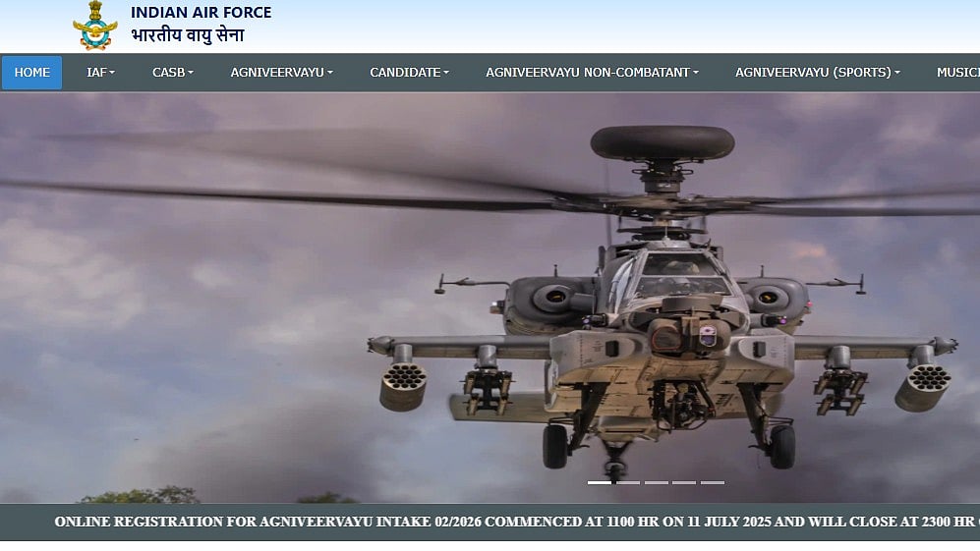Select the first carousel slide indicator
This screenshot has height=551, width=980.
tap(600, 482)
